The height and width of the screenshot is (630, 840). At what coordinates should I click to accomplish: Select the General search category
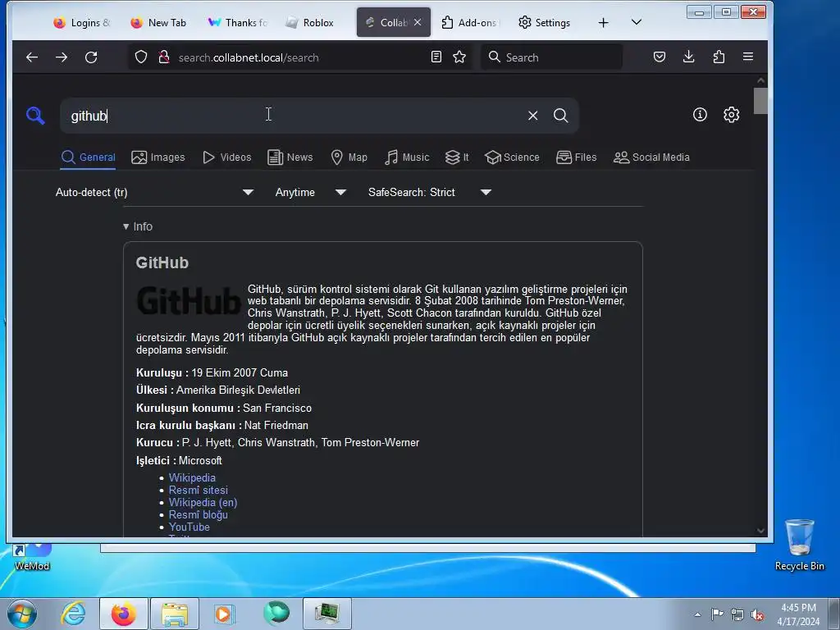click(x=88, y=157)
